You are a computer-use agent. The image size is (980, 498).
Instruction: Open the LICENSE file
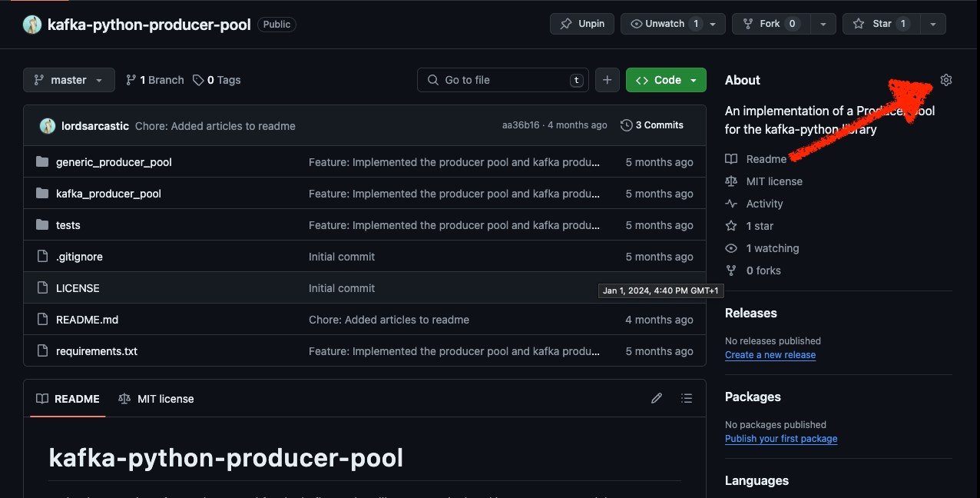click(x=78, y=288)
